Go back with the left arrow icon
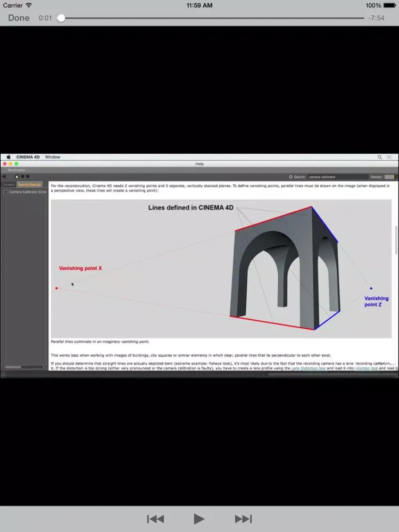Screen dimensions: 399x532 4,177
